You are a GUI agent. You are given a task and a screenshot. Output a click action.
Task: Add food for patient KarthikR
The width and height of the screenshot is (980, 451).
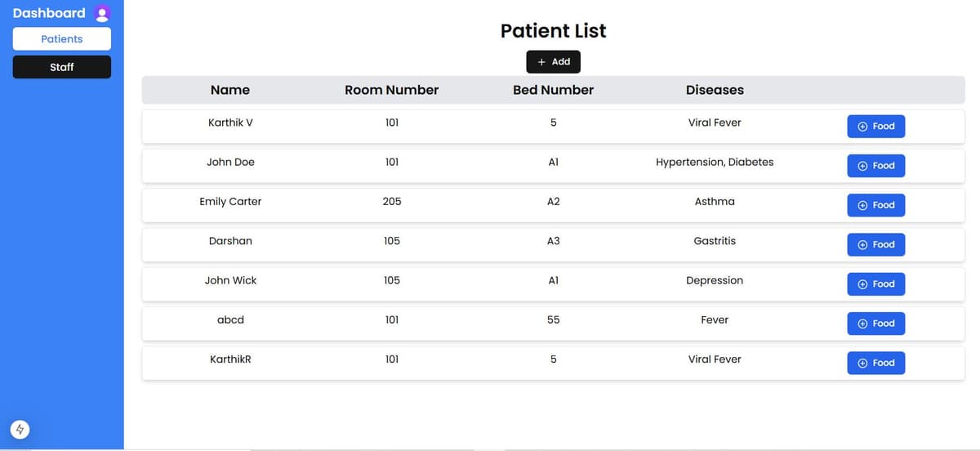point(875,363)
